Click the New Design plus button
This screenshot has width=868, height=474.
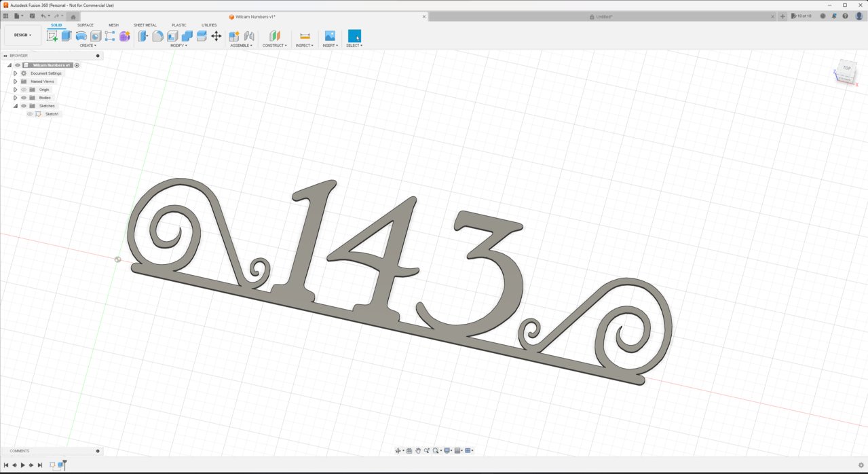[x=782, y=16]
